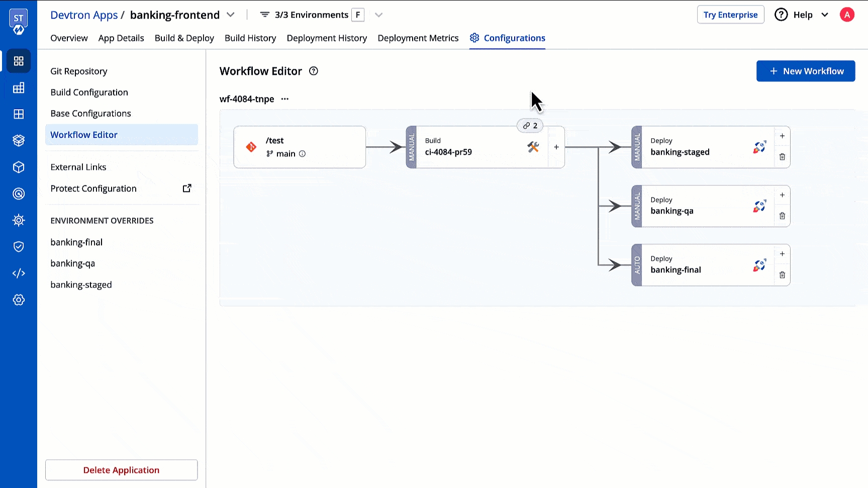
Task: Switch to the Deployment History tab
Action: coord(327,38)
